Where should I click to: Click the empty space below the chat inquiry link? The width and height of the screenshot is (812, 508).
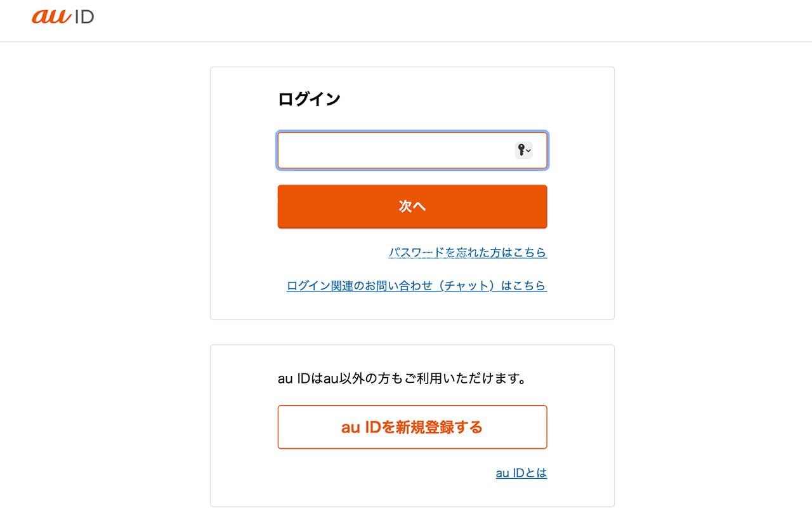coord(412,306)
